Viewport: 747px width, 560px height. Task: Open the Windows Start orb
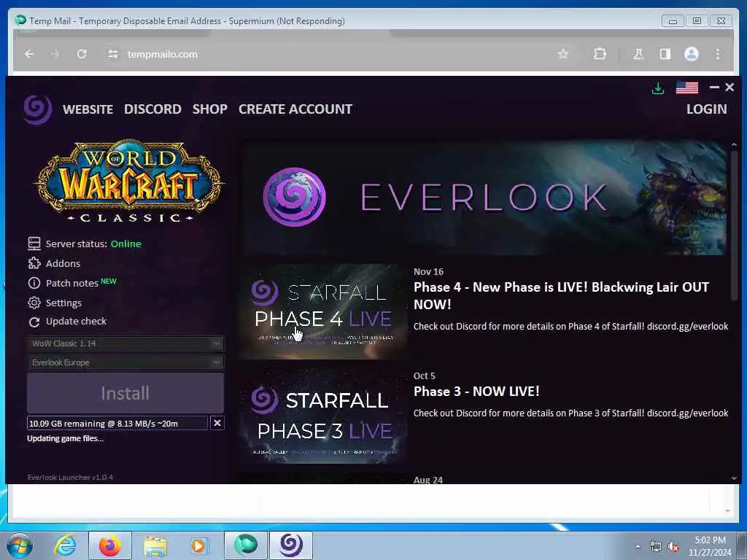coord(20,545)
